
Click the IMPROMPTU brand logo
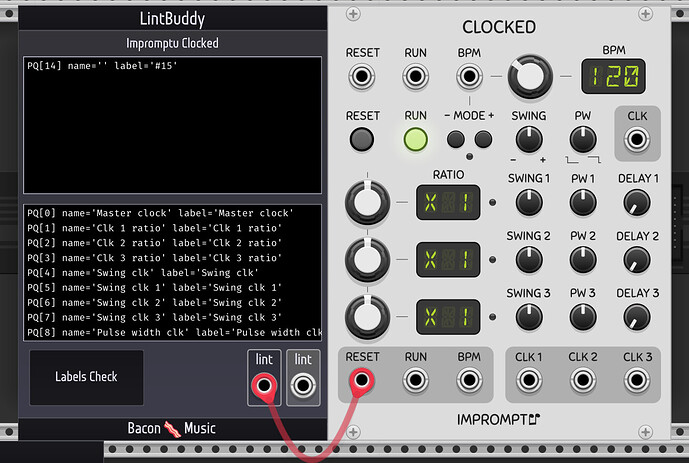click(499, 420)
